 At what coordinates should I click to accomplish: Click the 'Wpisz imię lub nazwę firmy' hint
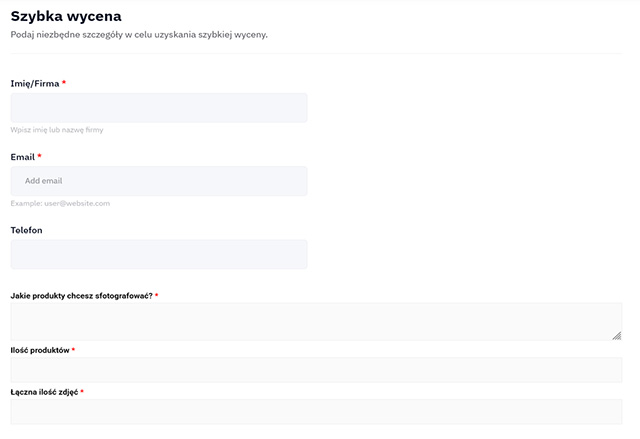56,130
